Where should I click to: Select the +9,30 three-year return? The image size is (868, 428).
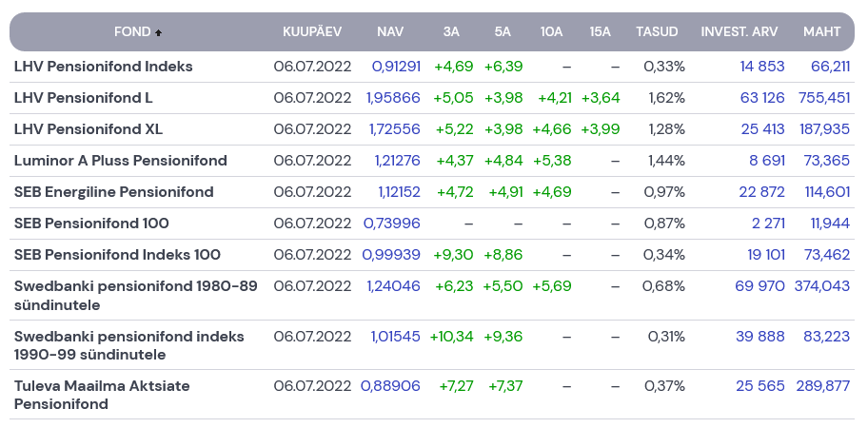pyautogui.click(x=453, y=256)
